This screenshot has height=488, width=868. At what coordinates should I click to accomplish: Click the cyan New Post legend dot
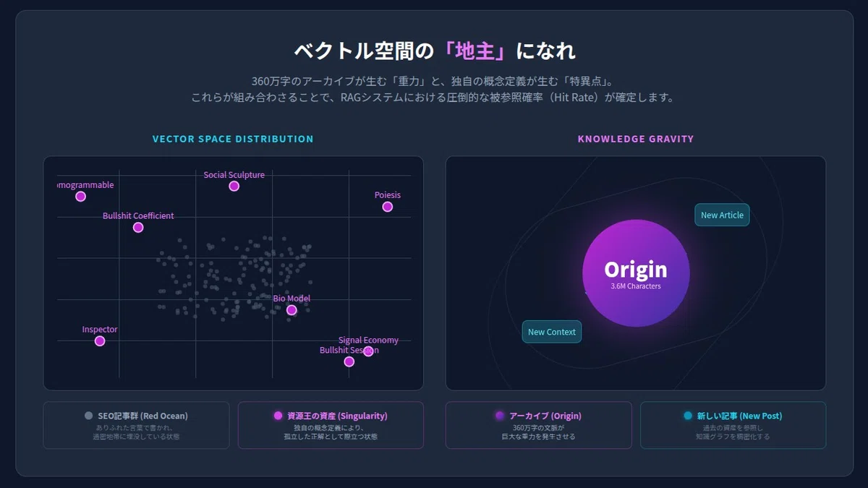[x=688, y=416]
